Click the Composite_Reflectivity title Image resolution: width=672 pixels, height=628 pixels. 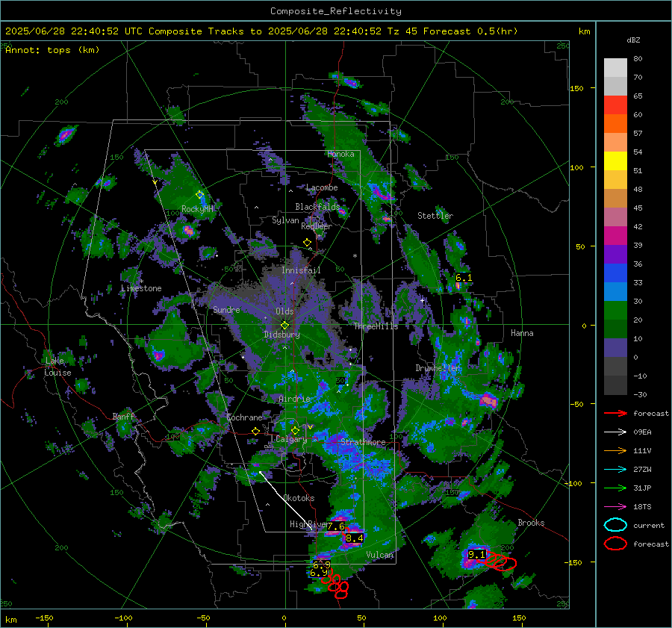point(335,11)
